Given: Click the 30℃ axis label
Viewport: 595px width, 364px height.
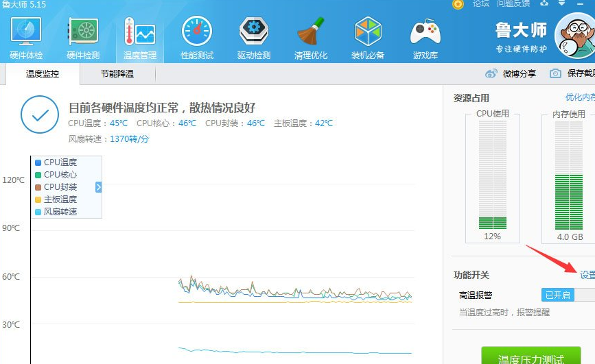Looking at the screenshot, I should [x=11, y=325].
